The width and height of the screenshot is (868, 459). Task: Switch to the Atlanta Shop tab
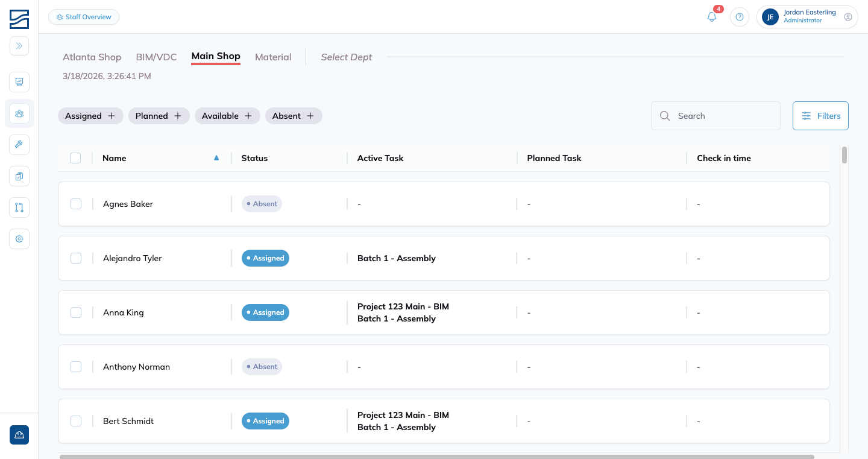click(92, 57)
